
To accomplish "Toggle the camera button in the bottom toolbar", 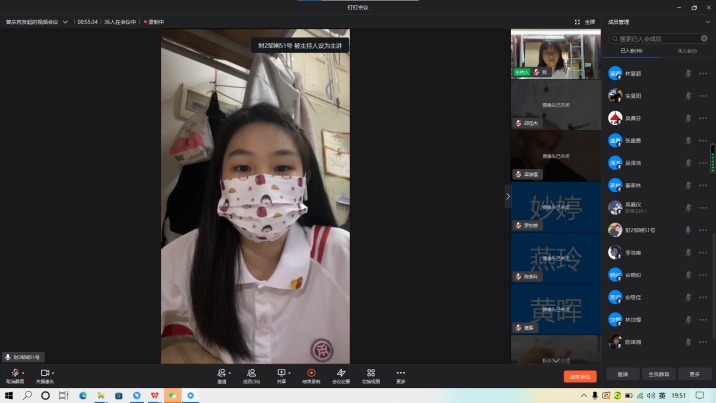I will point(45,373).
